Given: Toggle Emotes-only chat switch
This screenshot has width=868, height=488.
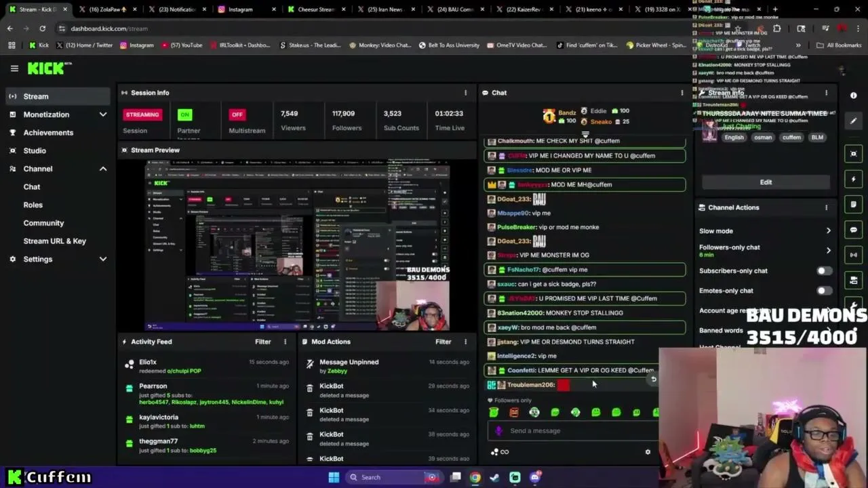Looking at the screenshot, I should 824,291.
